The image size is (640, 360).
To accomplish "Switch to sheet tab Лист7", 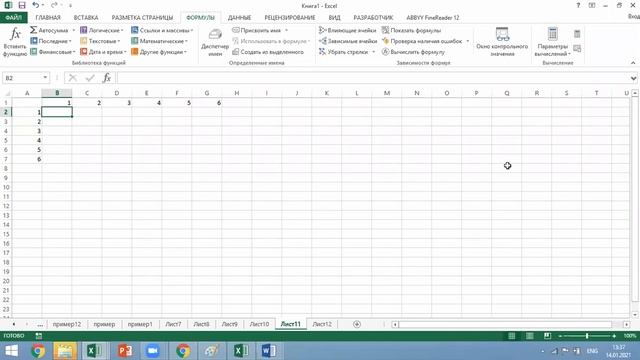I will [x=173, y=324].
